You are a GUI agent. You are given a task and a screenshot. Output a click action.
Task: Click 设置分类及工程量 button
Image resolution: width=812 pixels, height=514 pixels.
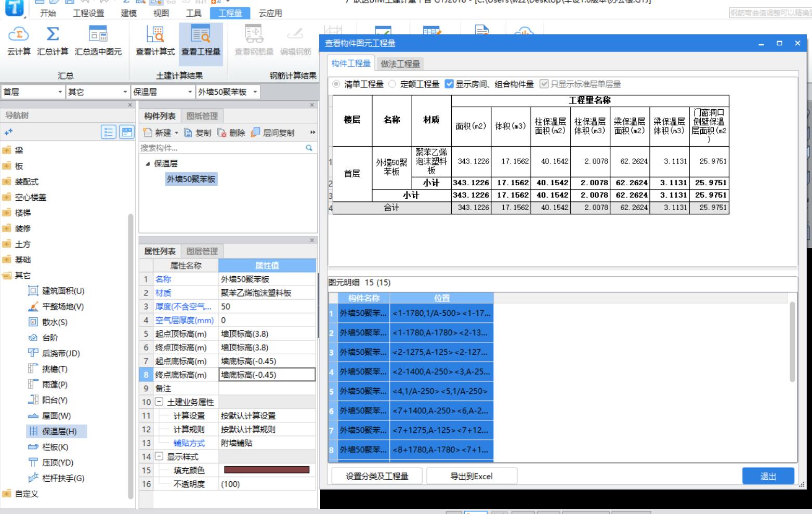377,476
